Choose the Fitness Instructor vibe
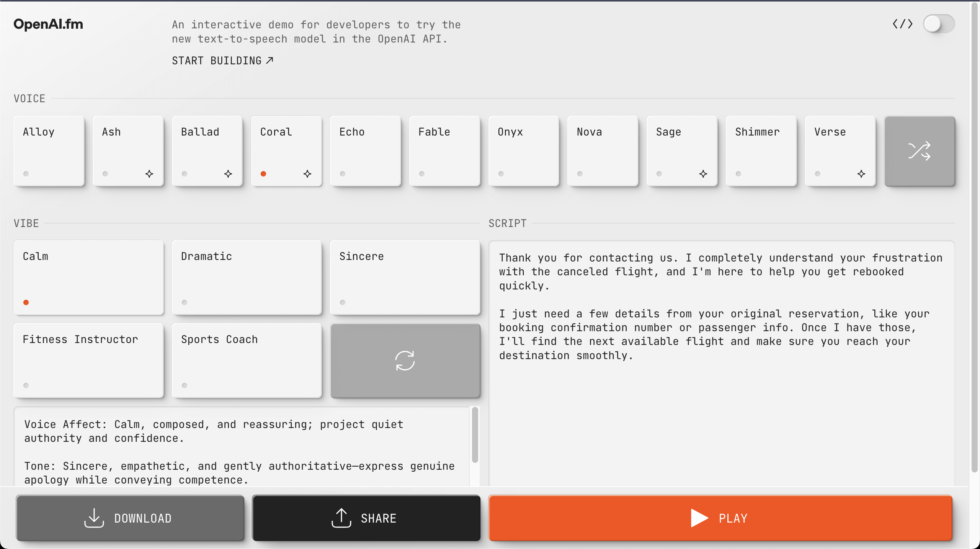The height and width of the screenshot is (549, 980). (x=88, y=361)
